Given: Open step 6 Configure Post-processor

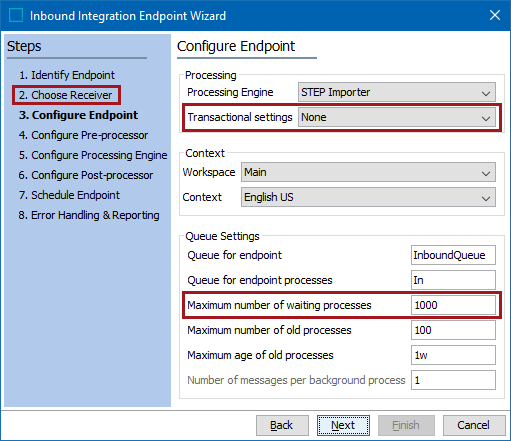Looking at the screenshot, I should [x=86, y=175].
